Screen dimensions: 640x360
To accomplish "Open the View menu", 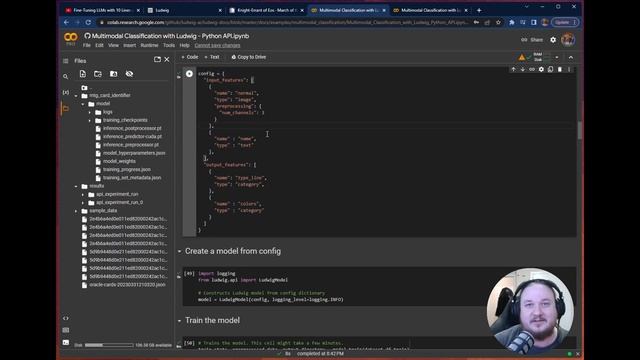I will (x=113, y=45).
